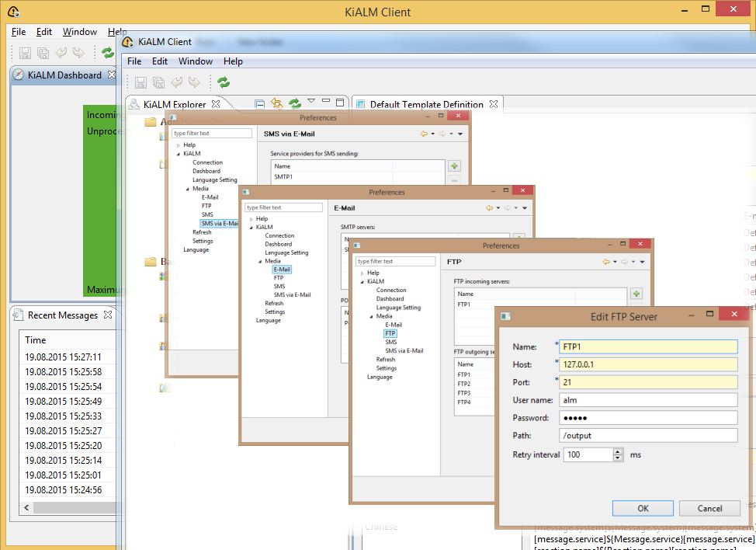Image resolution: width=756 pixels, height=550 pixels.
Task: Open Edit menu in front KiALM Client window
Action: pos(160,61)
